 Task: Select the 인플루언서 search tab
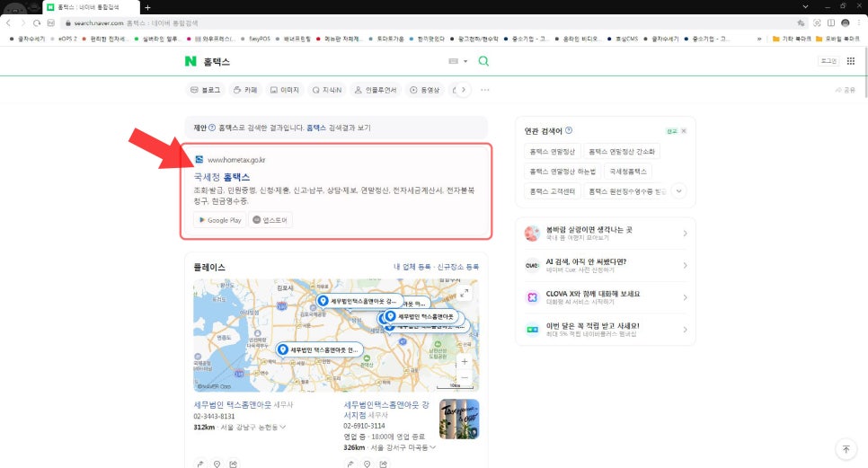[x=376, y=90]
